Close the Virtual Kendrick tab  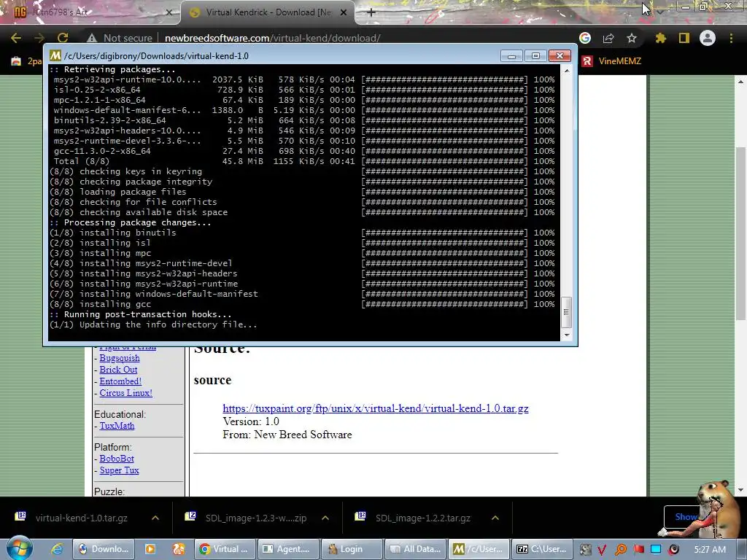[x=344, y=12]
